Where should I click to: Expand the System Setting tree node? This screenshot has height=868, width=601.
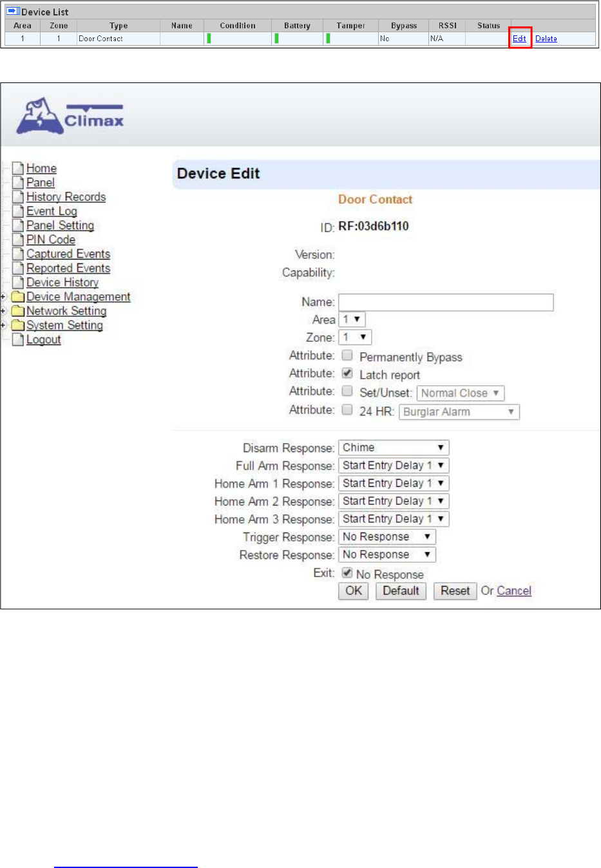point(3,325)
